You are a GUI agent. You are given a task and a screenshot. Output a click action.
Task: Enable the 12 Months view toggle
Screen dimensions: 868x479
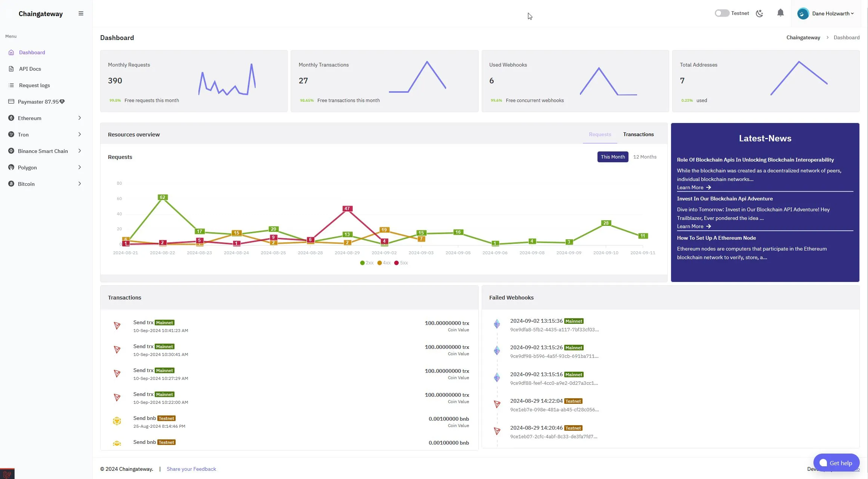[x=644, y=157]
